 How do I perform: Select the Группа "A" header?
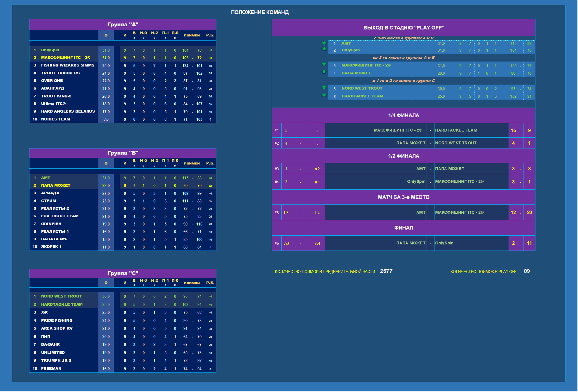[123, 24]
